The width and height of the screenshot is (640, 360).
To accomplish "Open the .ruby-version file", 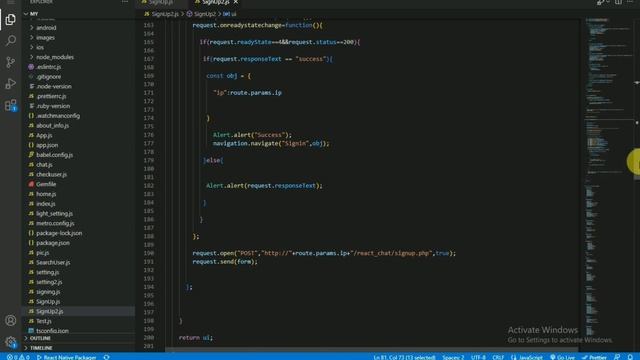I will click(53, 106).
